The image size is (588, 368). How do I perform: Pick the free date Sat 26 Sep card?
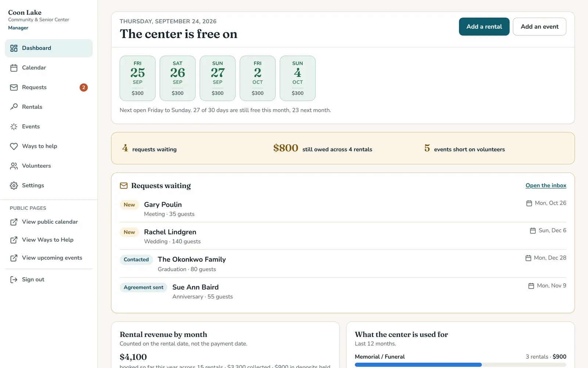178,78
